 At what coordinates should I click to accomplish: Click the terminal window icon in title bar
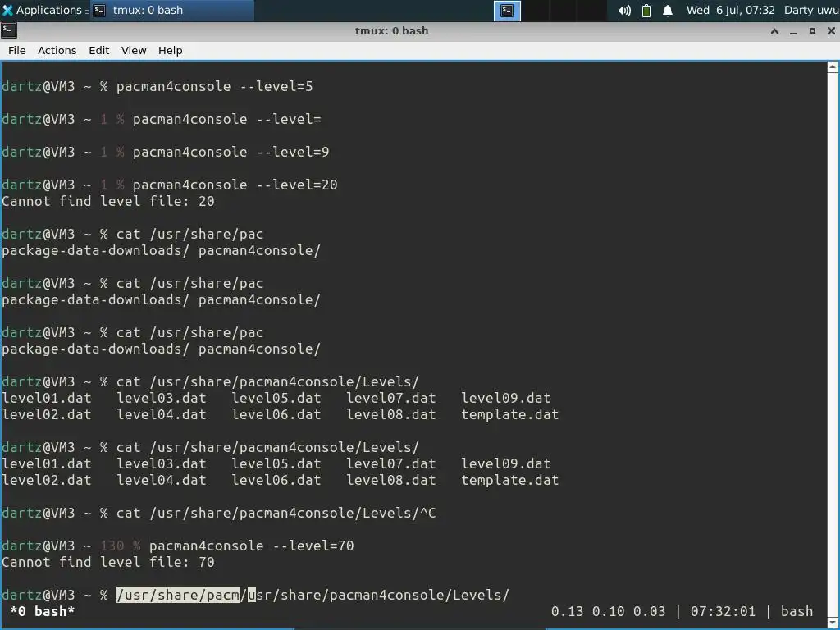coord(9,30)
